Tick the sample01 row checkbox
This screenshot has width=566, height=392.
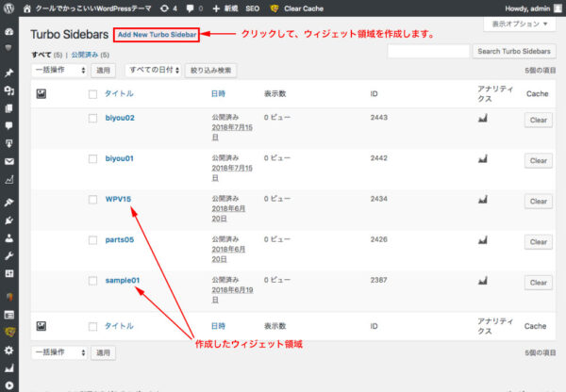click(92, 281)
